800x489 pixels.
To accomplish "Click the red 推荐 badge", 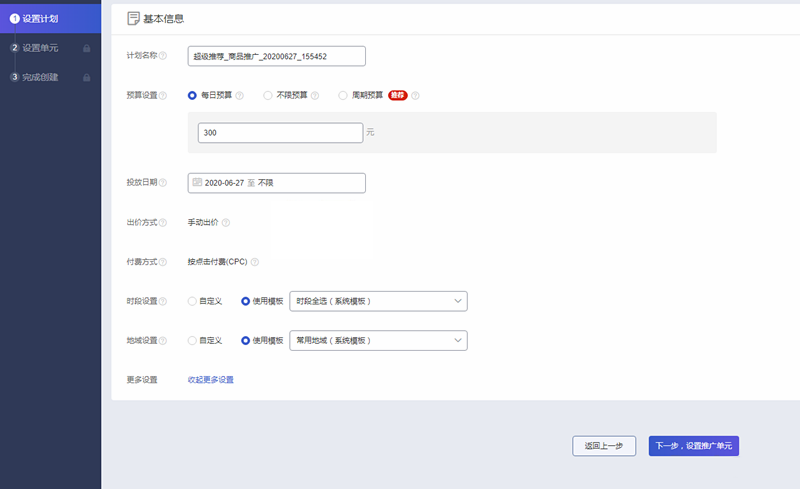I will coord(398,95).
